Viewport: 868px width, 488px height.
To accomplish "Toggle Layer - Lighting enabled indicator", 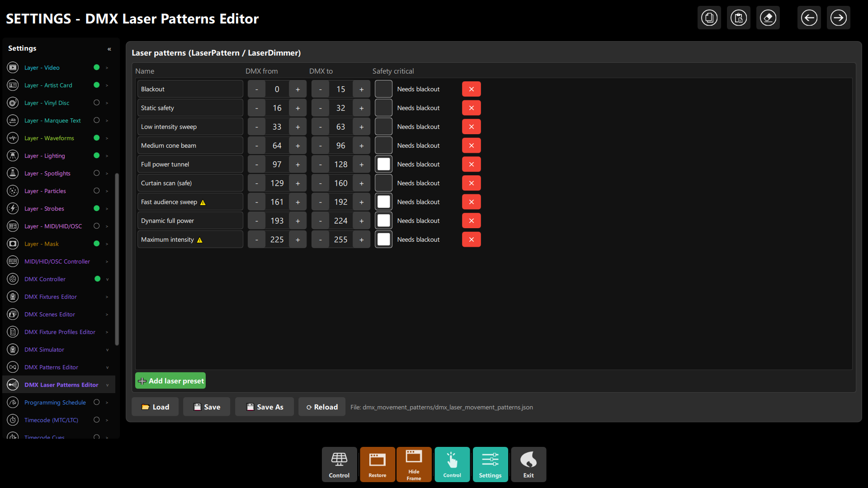I will (x=96, y=155).
